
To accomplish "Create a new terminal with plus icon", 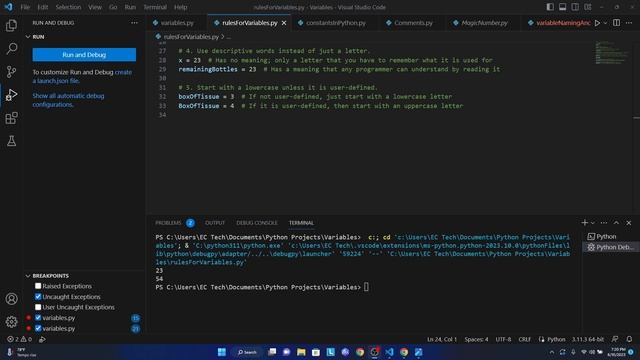I will pos(584,222).
